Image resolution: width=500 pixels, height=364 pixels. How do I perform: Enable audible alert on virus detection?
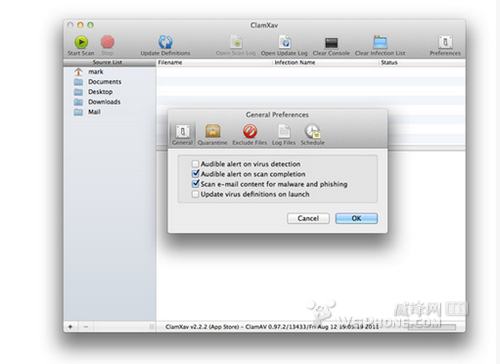pos(195,164)
